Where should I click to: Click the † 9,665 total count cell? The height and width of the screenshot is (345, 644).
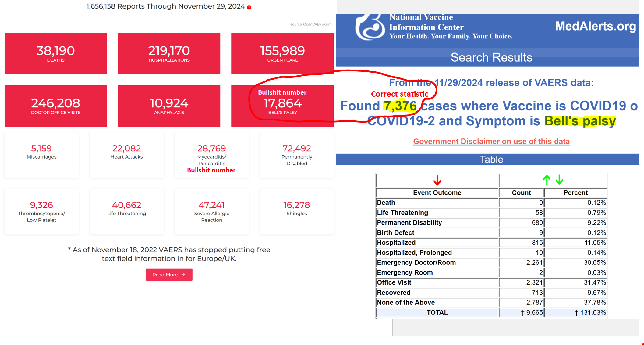[521, 313]
